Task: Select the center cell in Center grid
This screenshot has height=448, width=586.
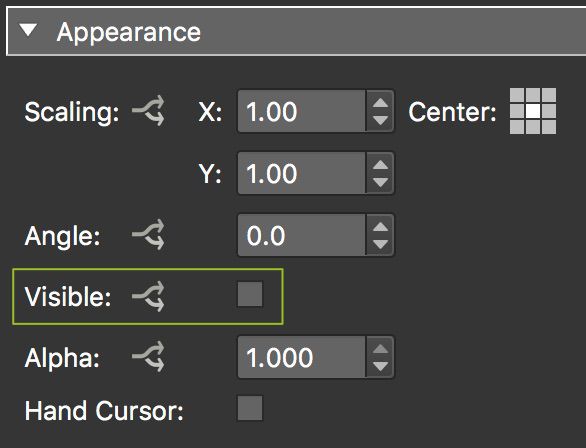Action: click(533, 111)
